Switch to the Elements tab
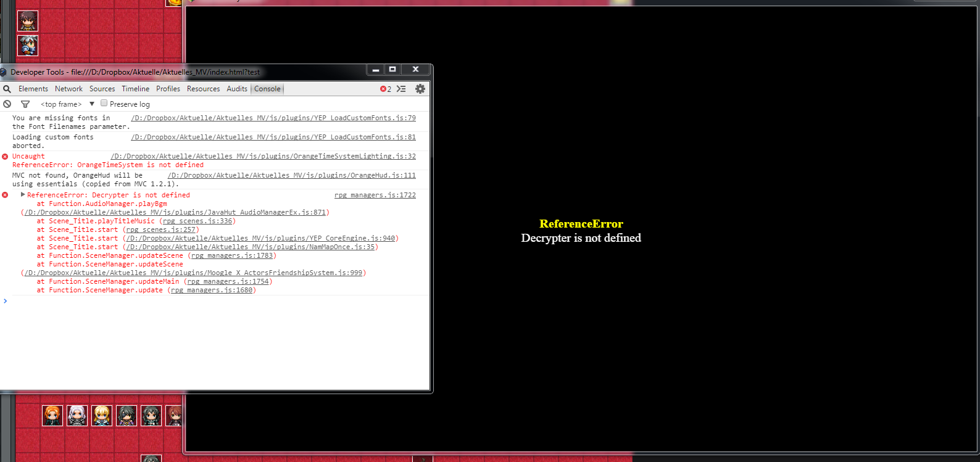Screen dimensions: 980x462 tap(33, 89)
